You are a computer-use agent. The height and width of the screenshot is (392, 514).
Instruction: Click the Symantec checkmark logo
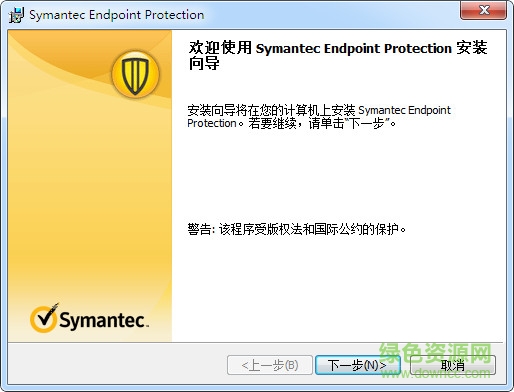[89, 318]
